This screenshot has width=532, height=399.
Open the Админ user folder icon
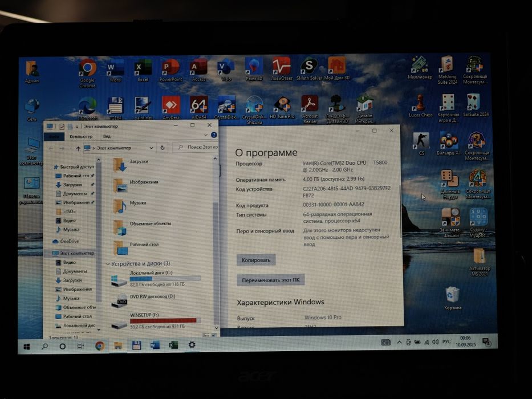pos(32,72)
